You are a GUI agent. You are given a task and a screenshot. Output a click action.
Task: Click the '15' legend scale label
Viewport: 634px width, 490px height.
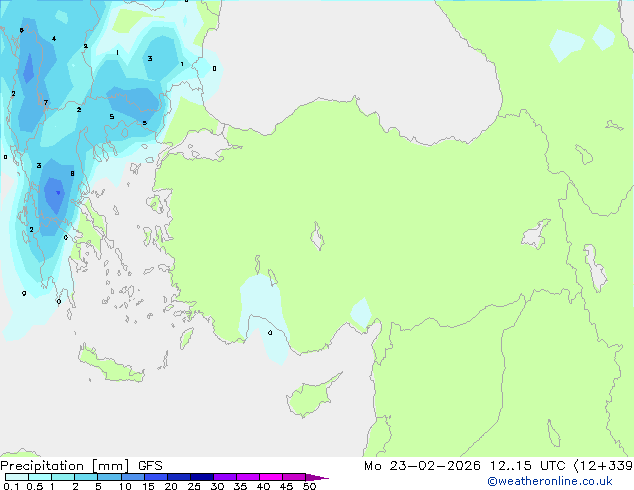click(x=148, y=486)
